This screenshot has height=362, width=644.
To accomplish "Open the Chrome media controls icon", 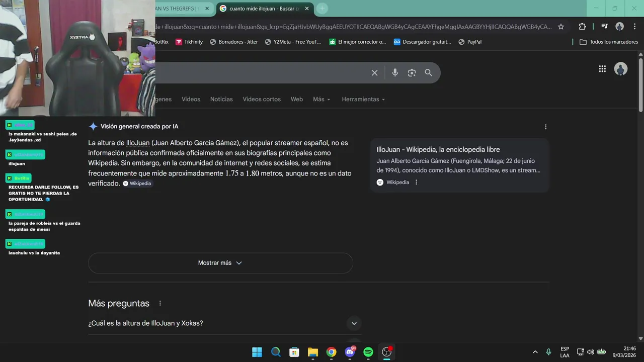I will pyautogui.click(x=605, y=27).
